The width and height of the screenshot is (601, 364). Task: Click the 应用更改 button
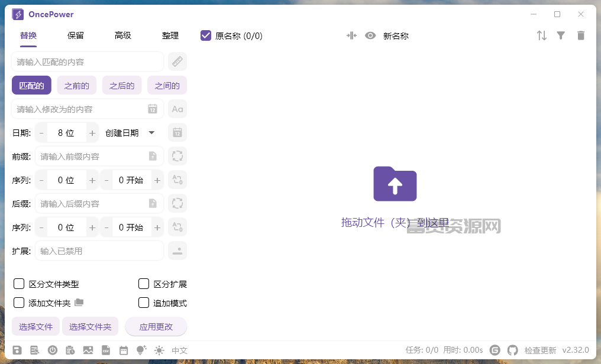pos(156,327)
